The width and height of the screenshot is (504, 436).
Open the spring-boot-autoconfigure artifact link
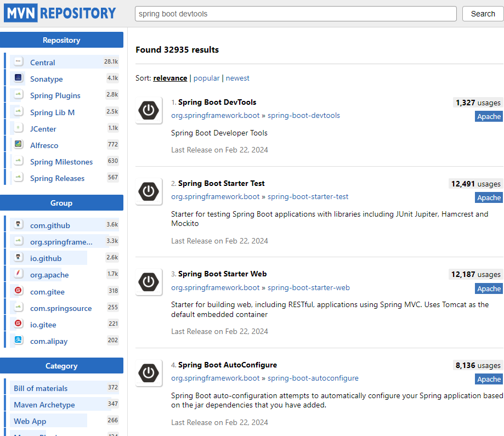tap(313, 378)
